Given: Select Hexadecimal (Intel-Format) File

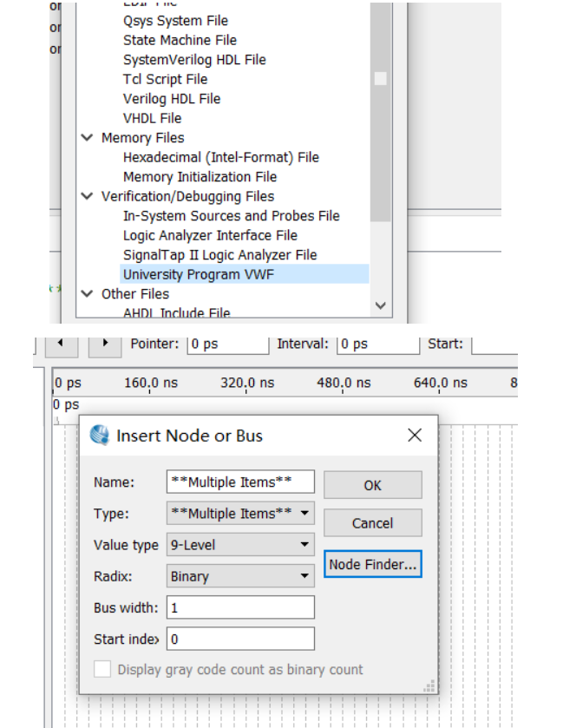Looking at the screenshot, I should [x=221, y=157].
